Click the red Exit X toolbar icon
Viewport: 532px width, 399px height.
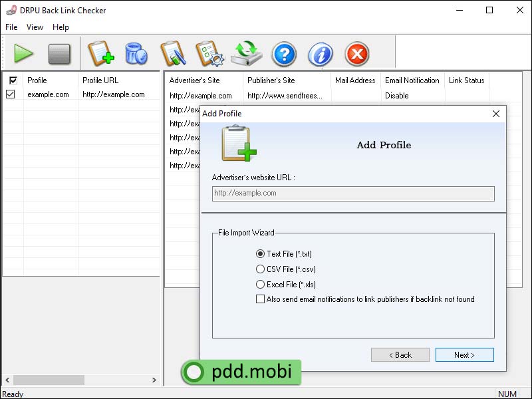coord(357,53)
